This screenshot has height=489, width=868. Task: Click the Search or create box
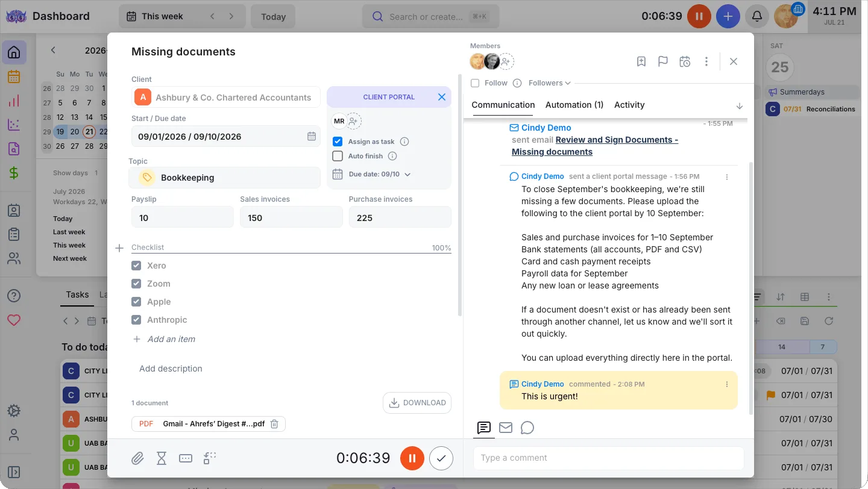pyautogui.click(x=431, y=16)
